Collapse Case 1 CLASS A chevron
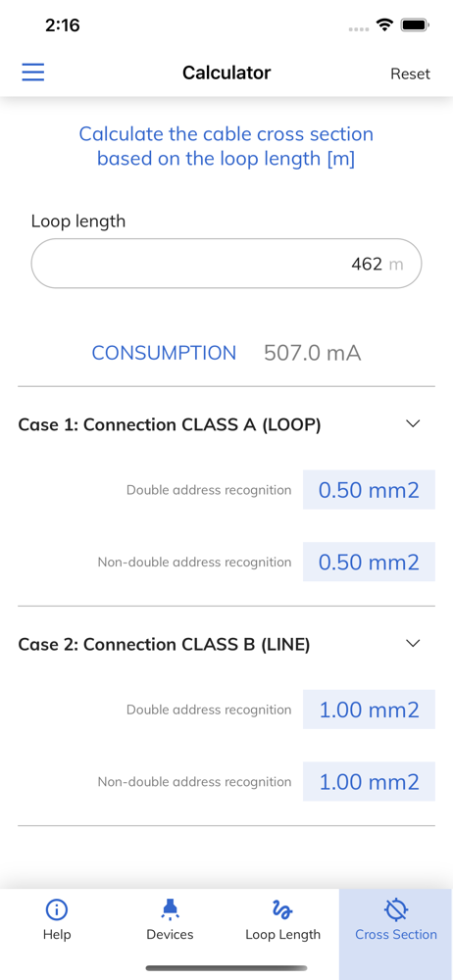453x980 pixels. 413,423
